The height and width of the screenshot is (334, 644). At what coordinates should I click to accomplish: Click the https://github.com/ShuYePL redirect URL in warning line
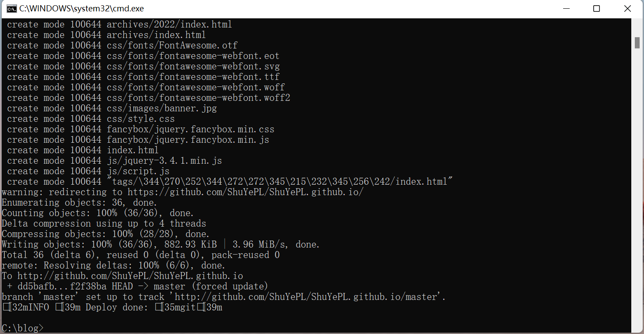(245, 192)
